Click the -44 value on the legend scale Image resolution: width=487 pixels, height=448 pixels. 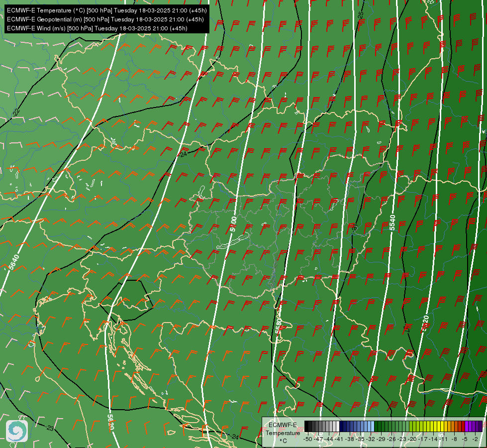329,440
